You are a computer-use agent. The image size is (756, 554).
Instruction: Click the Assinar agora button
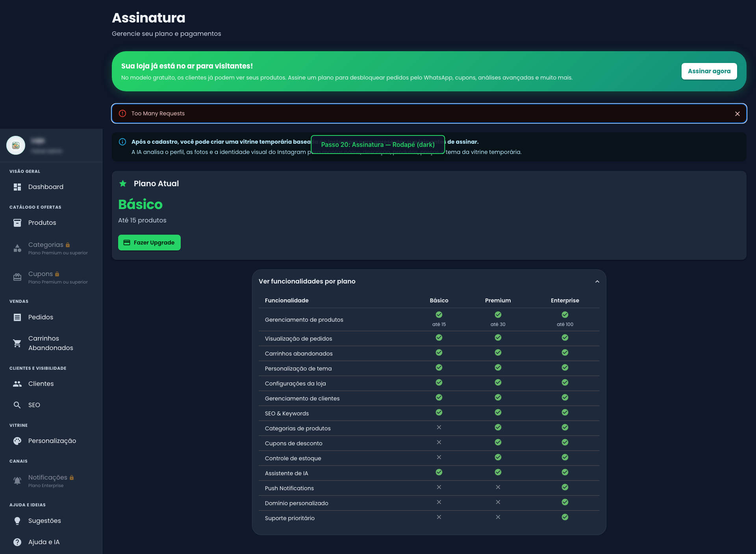click(709, 71)
